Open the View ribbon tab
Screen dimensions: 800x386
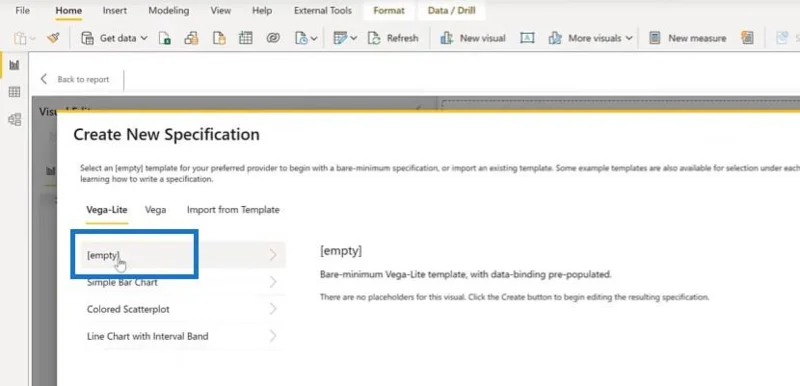pos(220,10)
